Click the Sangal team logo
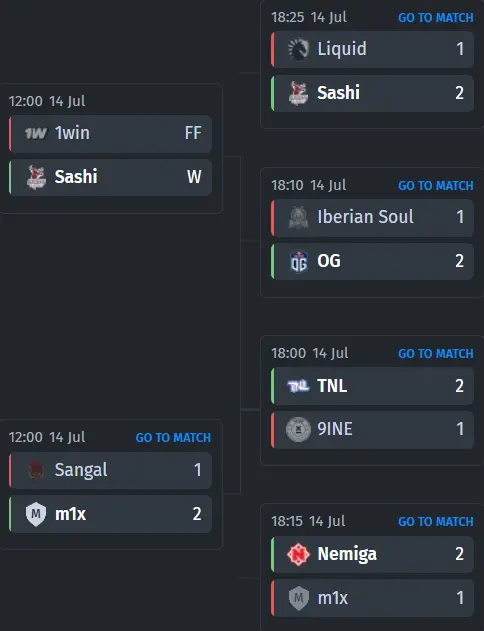This screenshot has width=484, height=631. point(36,470)
